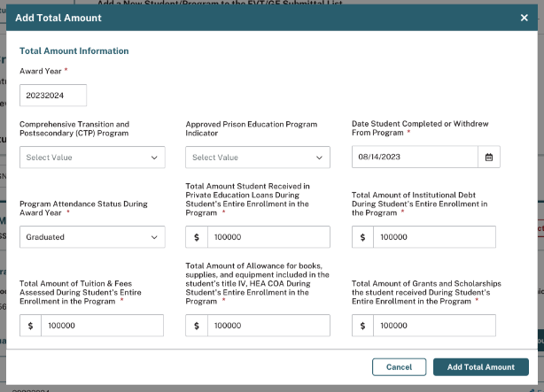The image size is (544, 392).
Task: Click dollar icon beside Grants and Scholarships field
Action: point(362,326)
